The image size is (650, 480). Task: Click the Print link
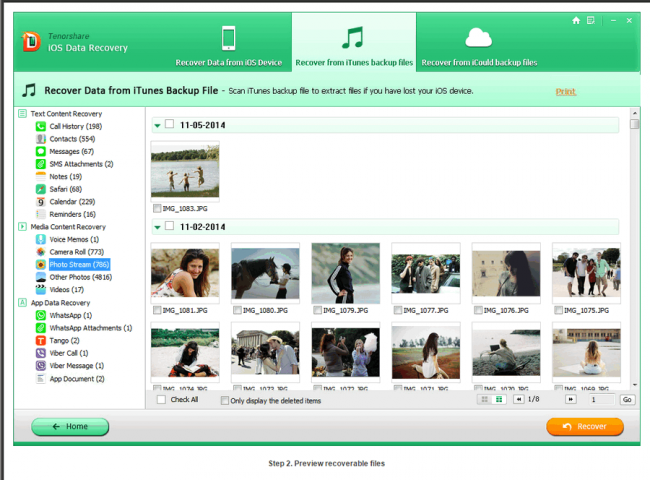(x=566, y=92)
